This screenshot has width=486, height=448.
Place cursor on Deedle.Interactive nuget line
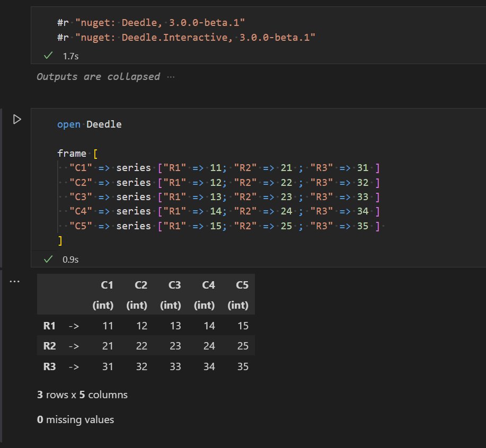click(x=186, y=38)
